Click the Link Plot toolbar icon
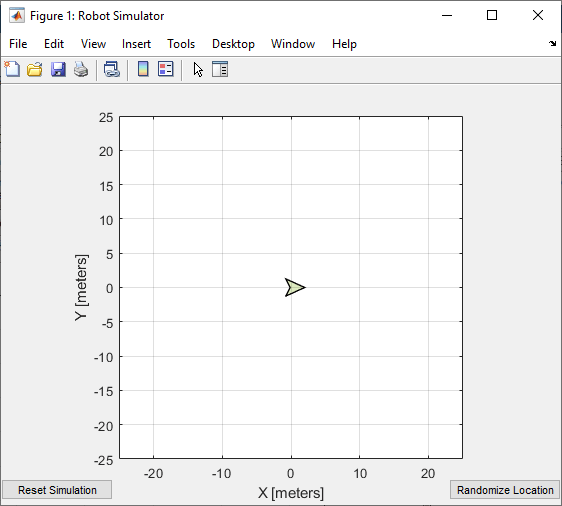562x506 pixels. click(112, 69)
